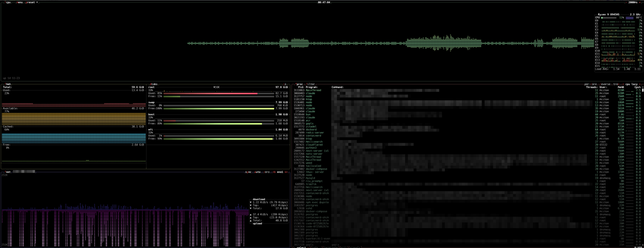Change the cpu lazy sorting selector
Screen dimensions: 644x248
[x=632, y=84]
